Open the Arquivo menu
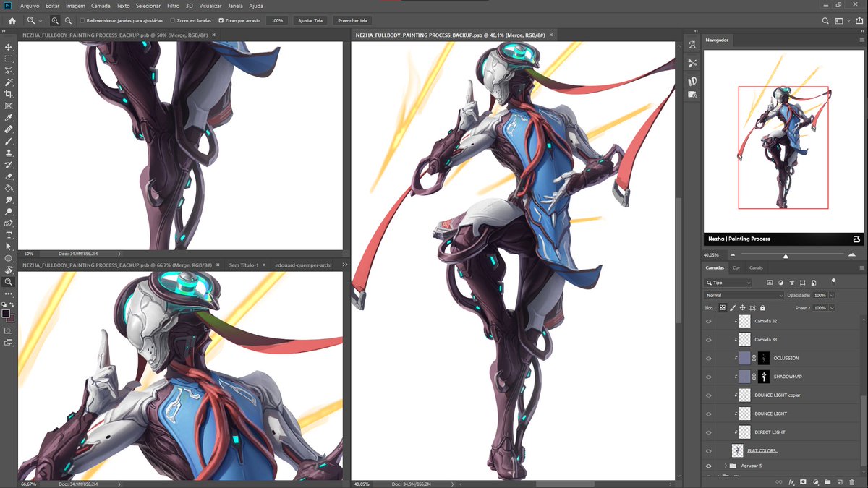Viewport: 868px width, 488px height. click(x=30, y=6)
